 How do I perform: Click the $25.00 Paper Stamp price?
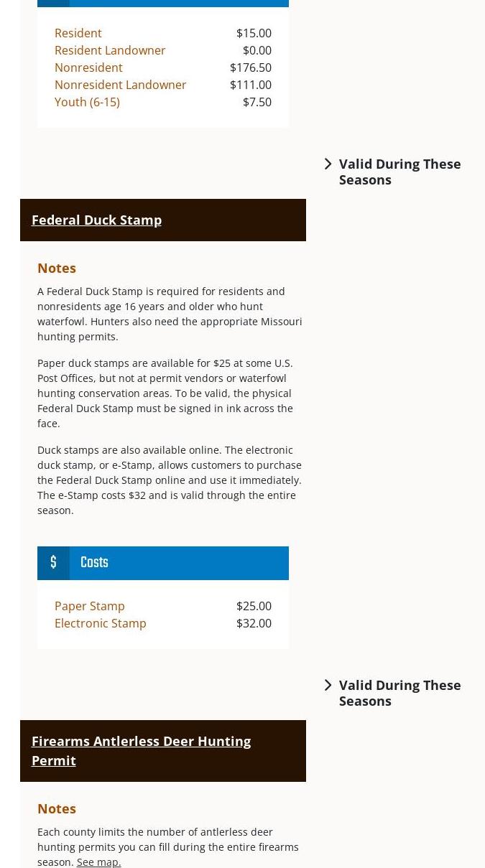(254, 606)
